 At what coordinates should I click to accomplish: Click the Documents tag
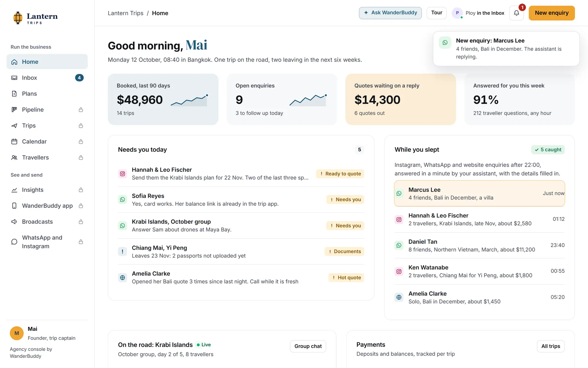pos(345,251)
